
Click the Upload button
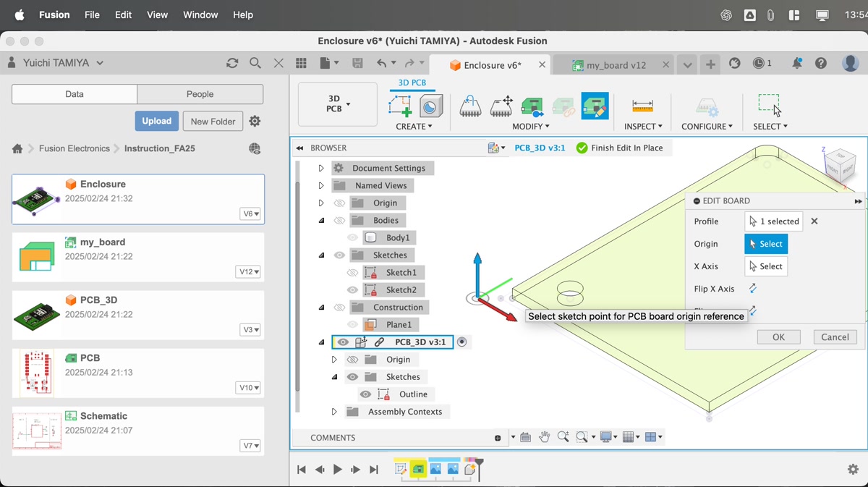pos(156,121)
